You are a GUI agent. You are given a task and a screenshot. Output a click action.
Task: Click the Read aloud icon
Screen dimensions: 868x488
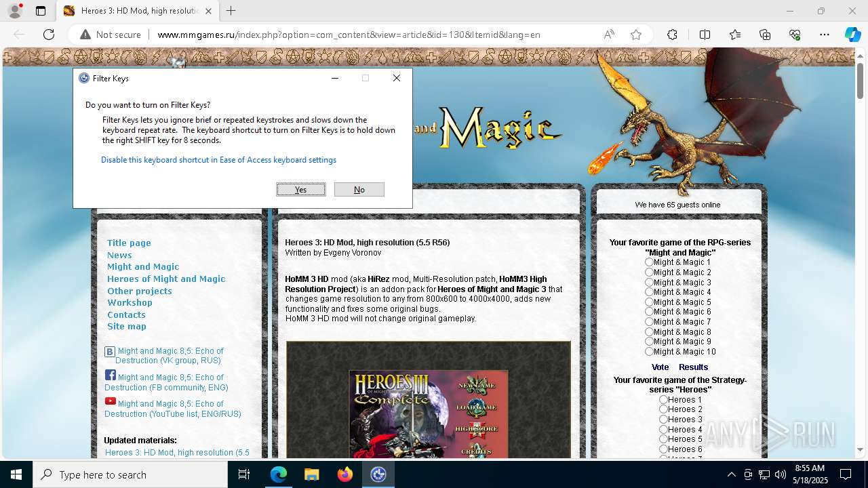point(609,35)
